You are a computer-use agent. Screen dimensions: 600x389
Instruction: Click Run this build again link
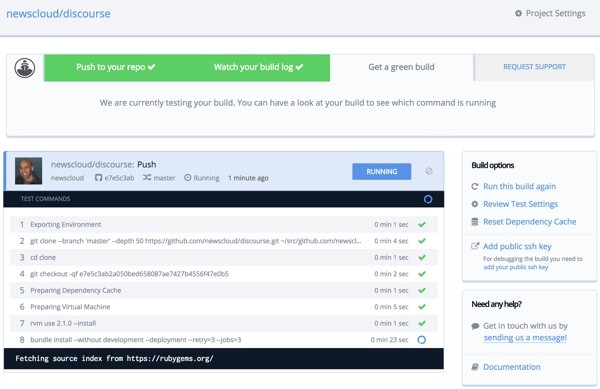[x=519, y=186]
